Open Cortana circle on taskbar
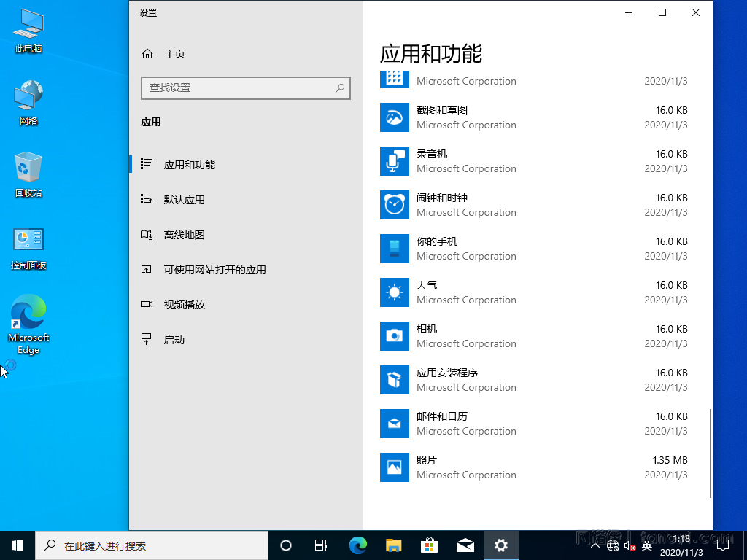 tap(286, 545)
